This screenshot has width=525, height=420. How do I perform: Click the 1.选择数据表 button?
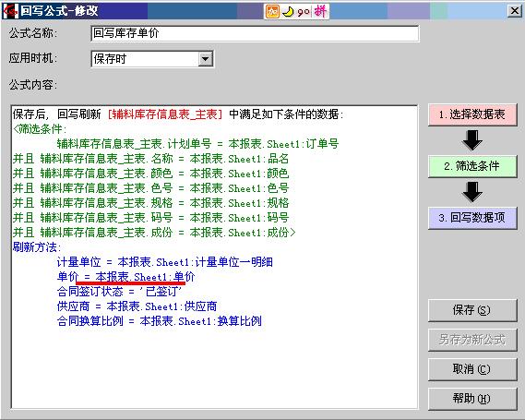pyautogui.click(x=472, y=114)
